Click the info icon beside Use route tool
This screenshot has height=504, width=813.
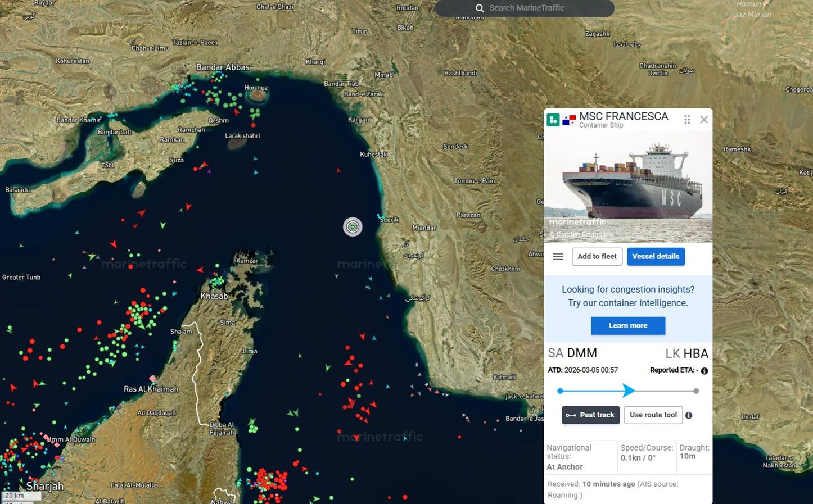(x=689, y=415)
